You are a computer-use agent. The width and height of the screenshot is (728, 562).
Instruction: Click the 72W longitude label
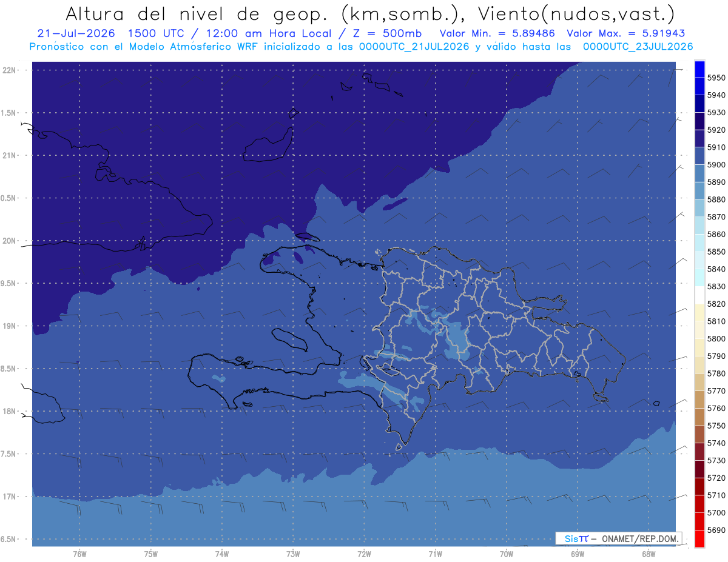click(x=364, y=554)
